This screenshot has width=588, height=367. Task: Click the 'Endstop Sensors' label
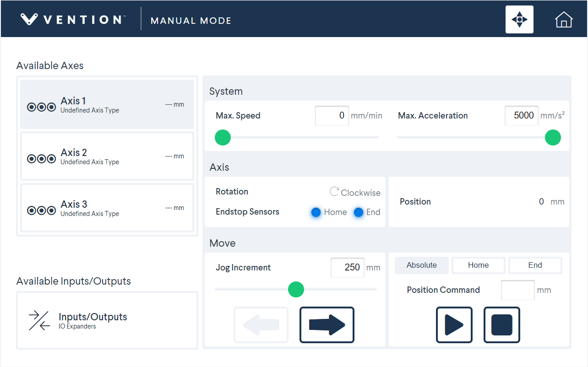(247, 212)
